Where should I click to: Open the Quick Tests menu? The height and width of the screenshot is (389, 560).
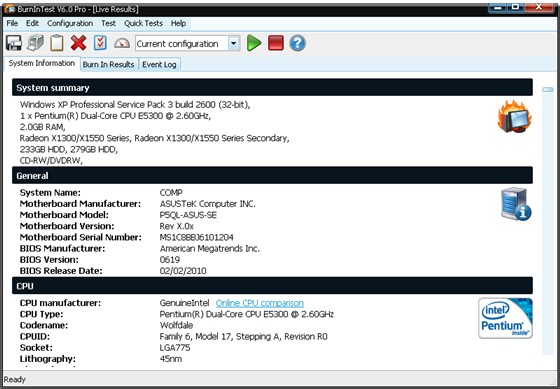pos(143,23)
